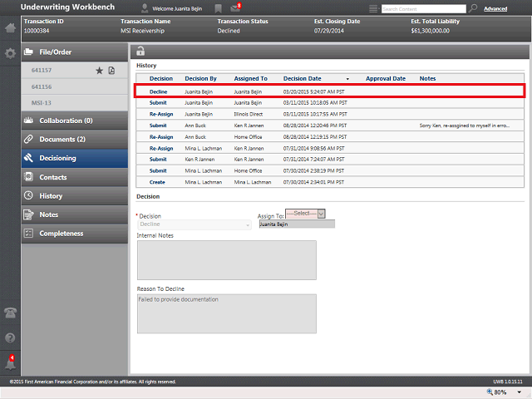Click the user profile icon beside Welcome
This screenshot has height=399, width=532.
pos(145,8)
